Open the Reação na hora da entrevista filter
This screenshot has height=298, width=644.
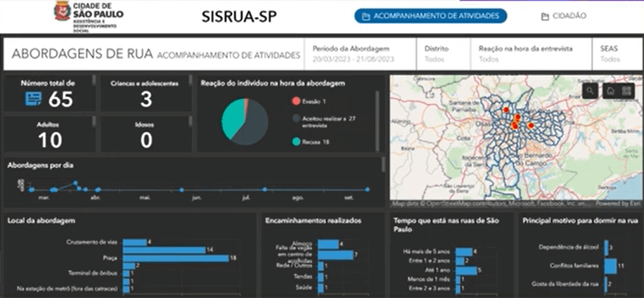click(x=532, y=54)
